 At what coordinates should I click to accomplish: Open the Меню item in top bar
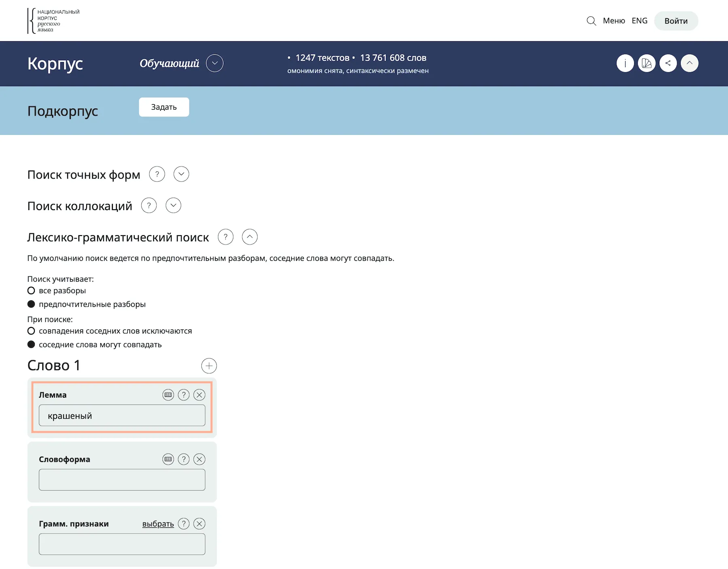pos(614,21)
